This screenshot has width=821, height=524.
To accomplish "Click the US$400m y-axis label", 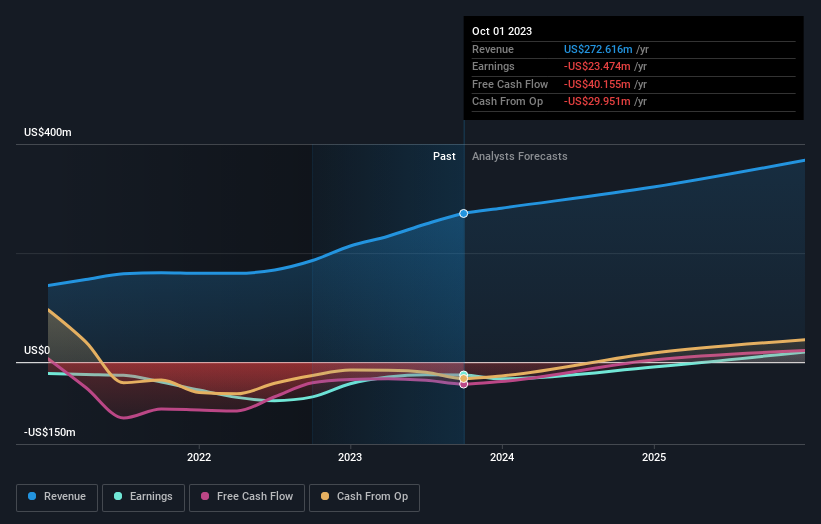I will click(48, 132).
